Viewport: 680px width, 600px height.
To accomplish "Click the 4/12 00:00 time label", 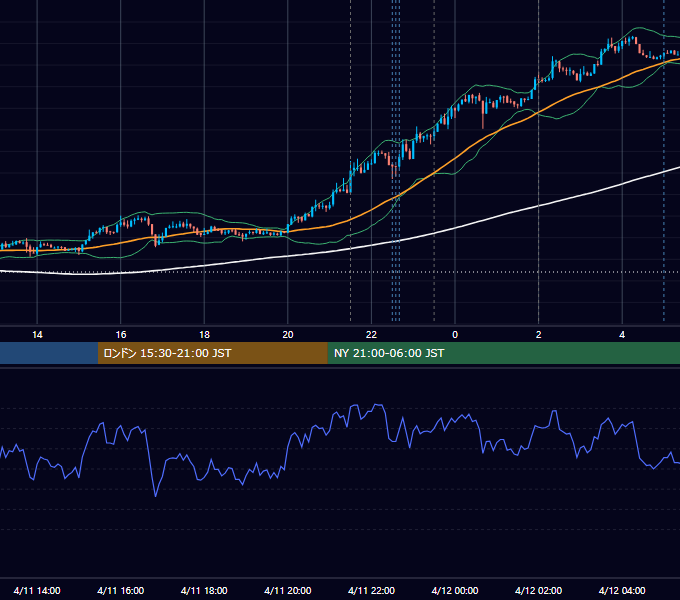I will coord(455,590).
